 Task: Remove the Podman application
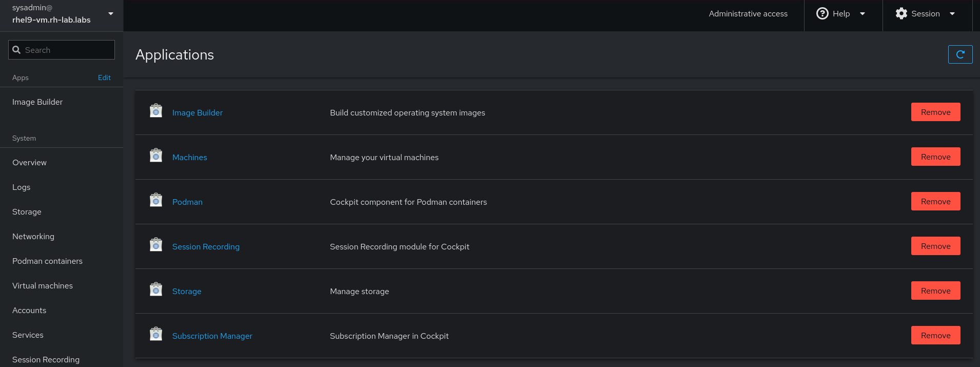pyautogui.click(x=935, y=202)
